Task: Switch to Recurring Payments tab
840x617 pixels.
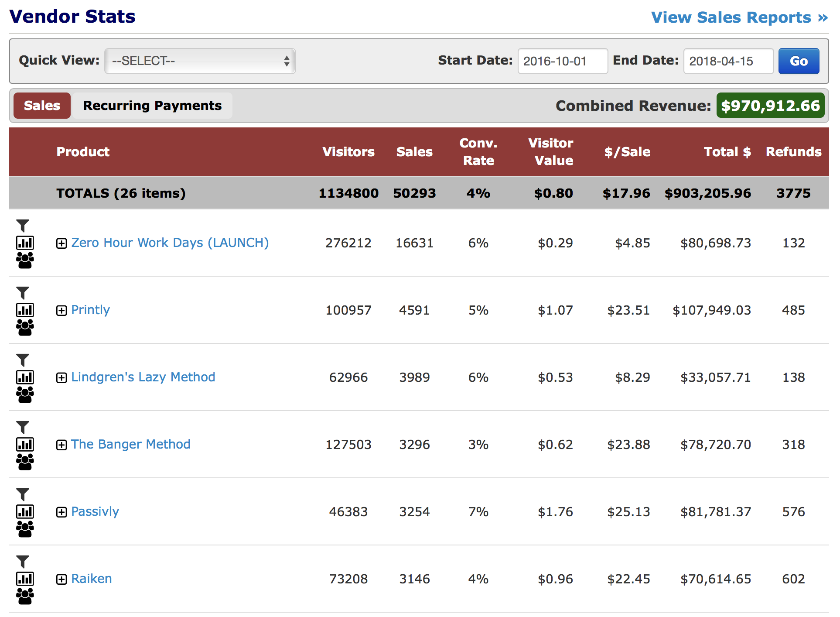Action: pos(152,106)
